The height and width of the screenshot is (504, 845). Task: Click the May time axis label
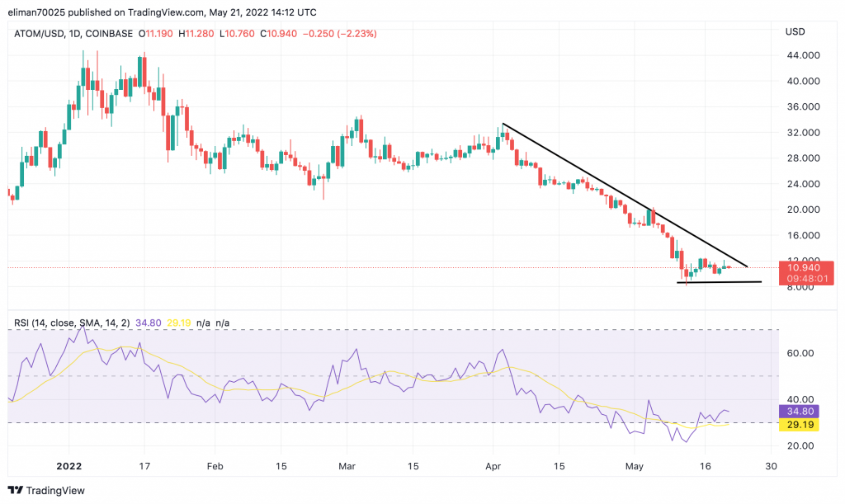[635, 466]
